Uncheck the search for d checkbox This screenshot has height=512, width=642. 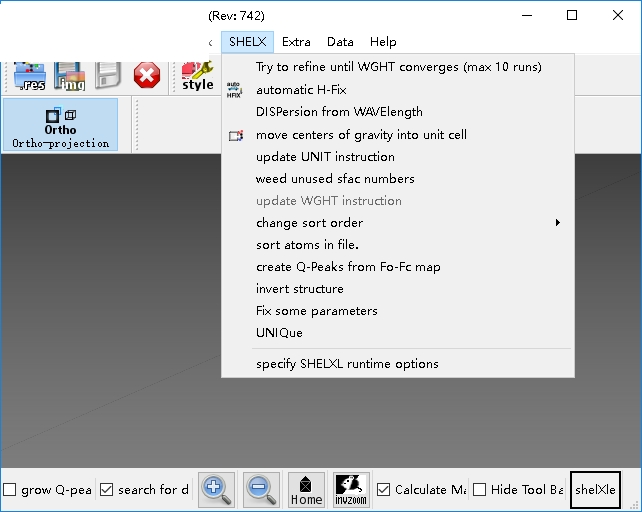point(106,489)
